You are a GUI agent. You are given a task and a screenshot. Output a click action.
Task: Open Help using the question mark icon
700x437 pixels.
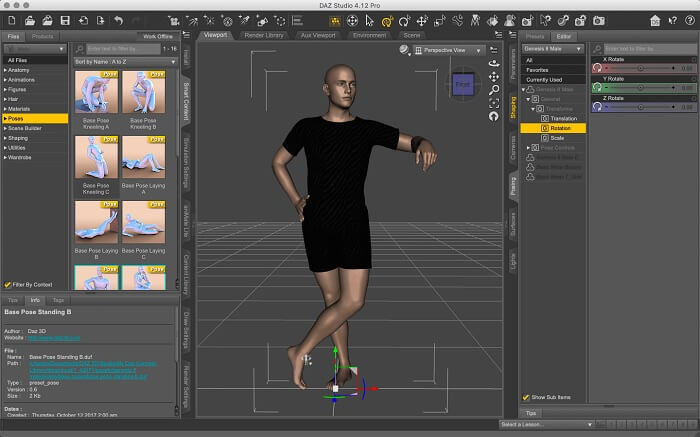click(690, 21)
